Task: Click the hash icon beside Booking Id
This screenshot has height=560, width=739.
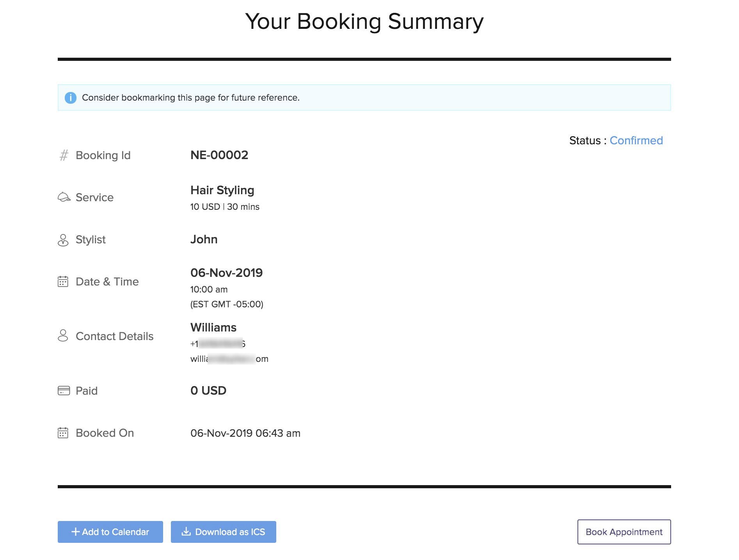Action: coord(64,155)
